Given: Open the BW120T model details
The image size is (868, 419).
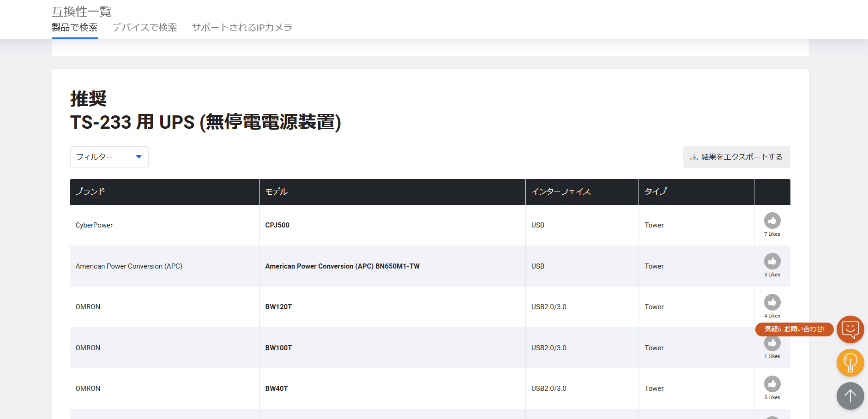Looking at the screenshot, I should 278,307.
